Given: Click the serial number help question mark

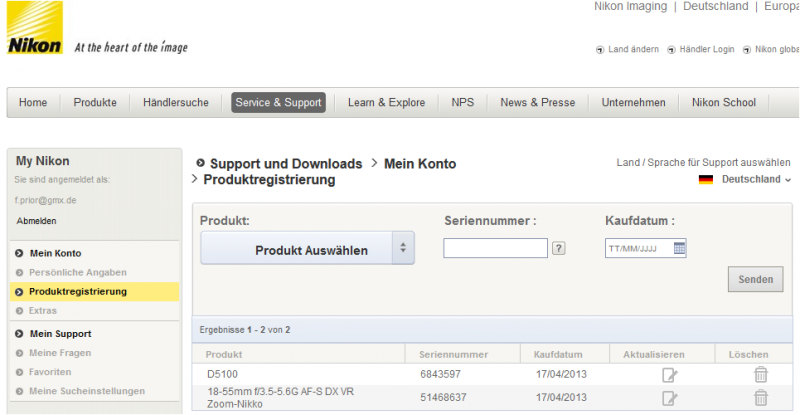Looking at the screenshot, I should click(558, 249).
